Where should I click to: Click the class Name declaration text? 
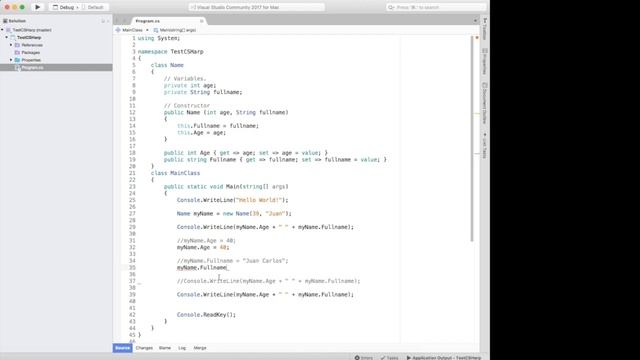tap(167, 65)
